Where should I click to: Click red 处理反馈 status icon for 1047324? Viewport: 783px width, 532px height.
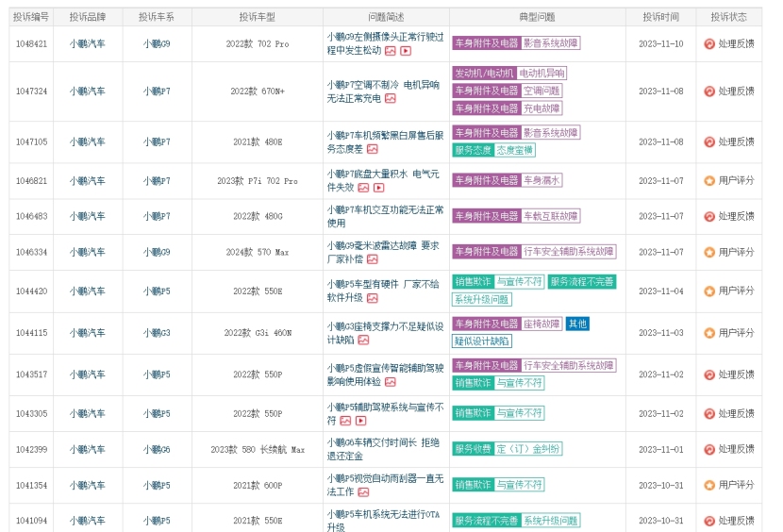(709, 91)
